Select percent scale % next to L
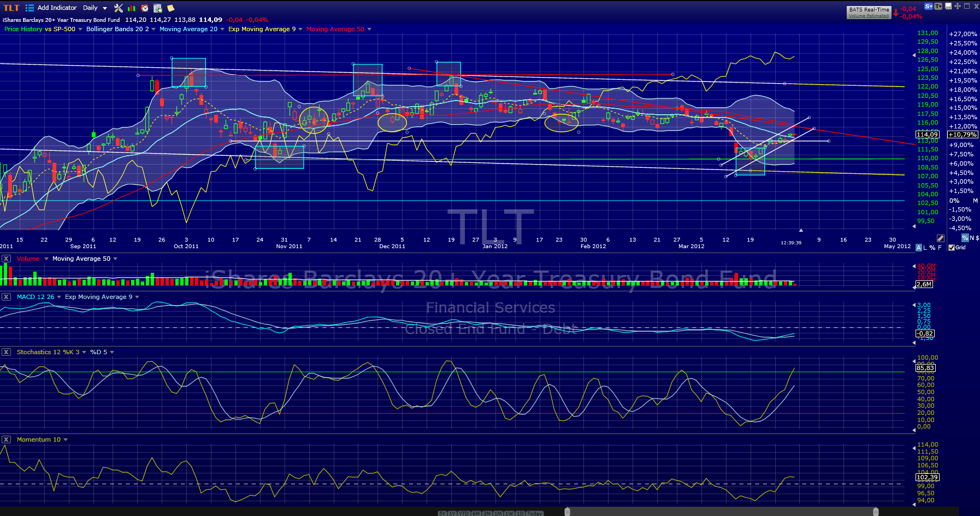The height and width of the screenshot is (516, 980). pos(932,248)
